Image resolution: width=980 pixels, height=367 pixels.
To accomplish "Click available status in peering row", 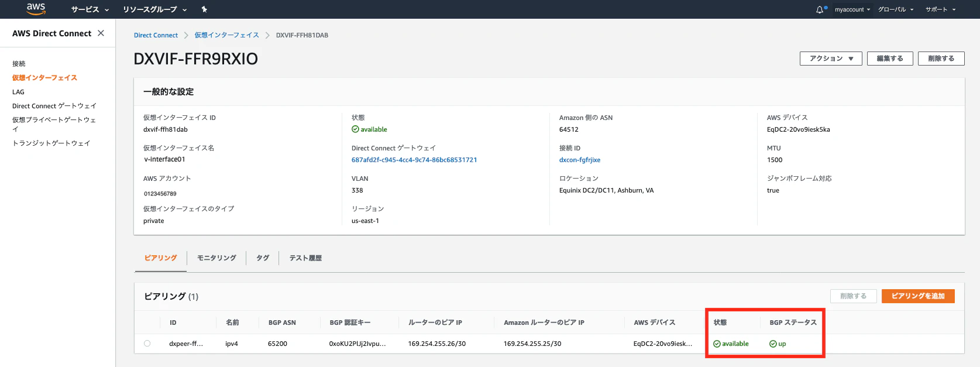I will pyautogui.click(x=731, y=344).
